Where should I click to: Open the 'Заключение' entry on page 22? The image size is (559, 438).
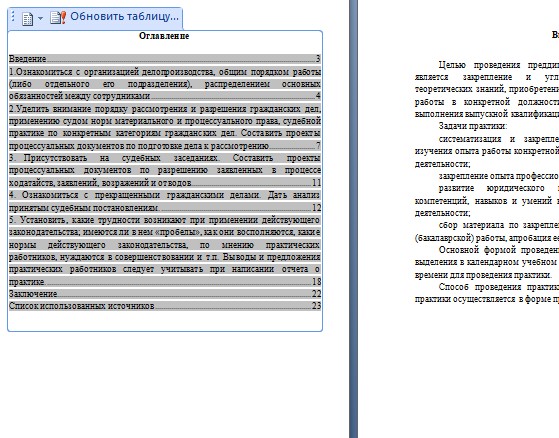pyautogui.click(x=165, y=294)
